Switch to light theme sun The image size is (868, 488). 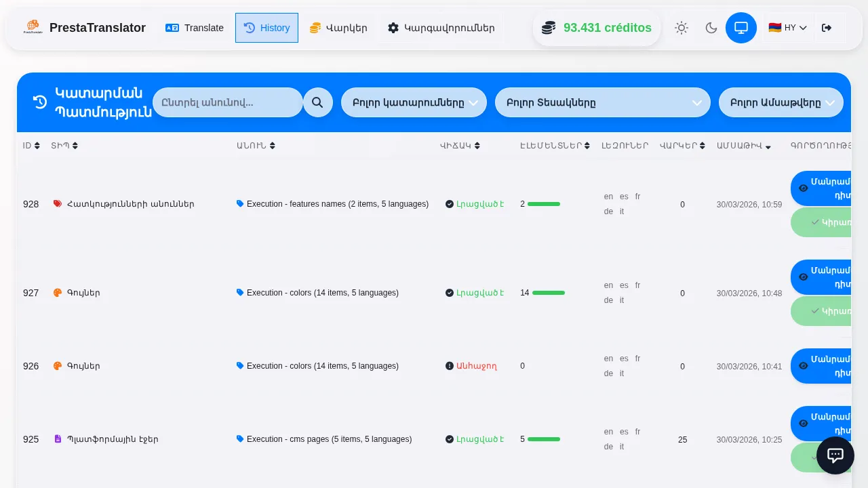pyautogui.click(x=682, y=28)
